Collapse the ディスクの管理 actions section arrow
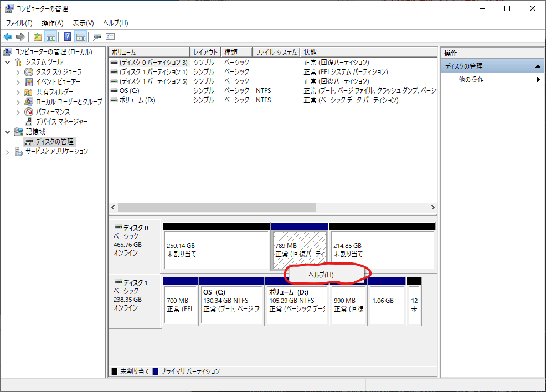Viewport: 546px width, 392px height. pos(538,66)
